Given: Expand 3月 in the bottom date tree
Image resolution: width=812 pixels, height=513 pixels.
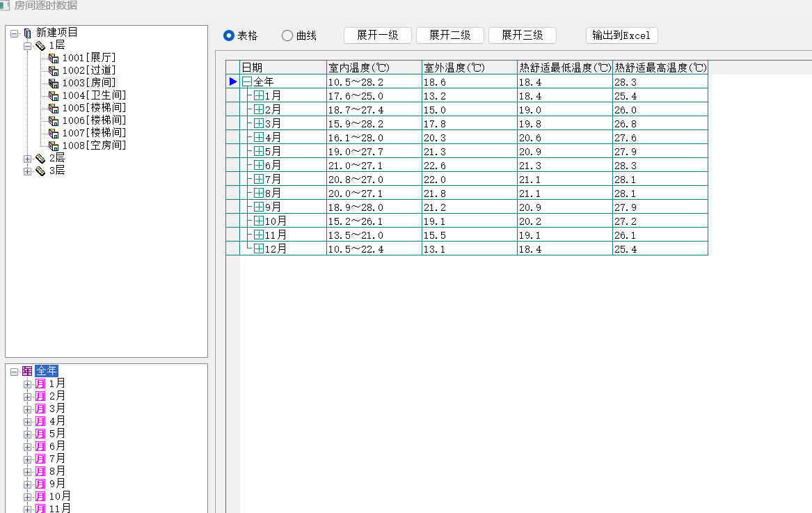Looking at the screenshot, I should pyautogui.click(x=28, y=409).
